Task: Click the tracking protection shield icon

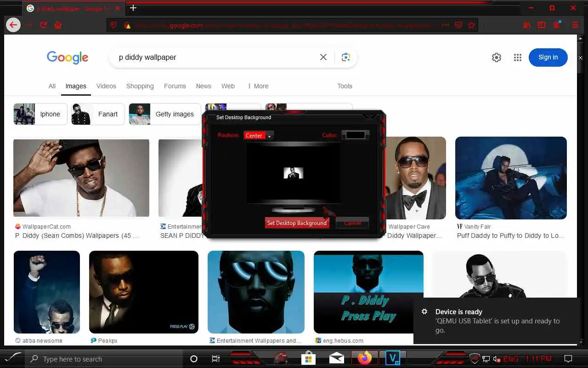Action: pos(113,25)
